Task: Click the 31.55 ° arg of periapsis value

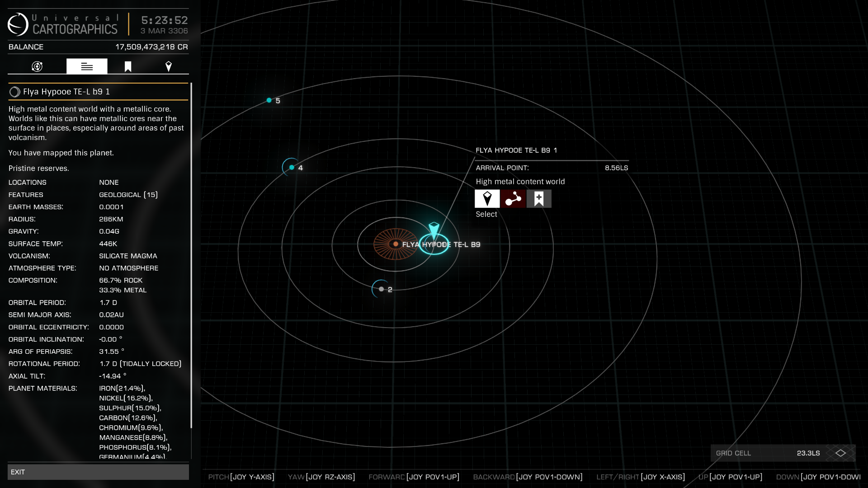Action: point(112,352)
